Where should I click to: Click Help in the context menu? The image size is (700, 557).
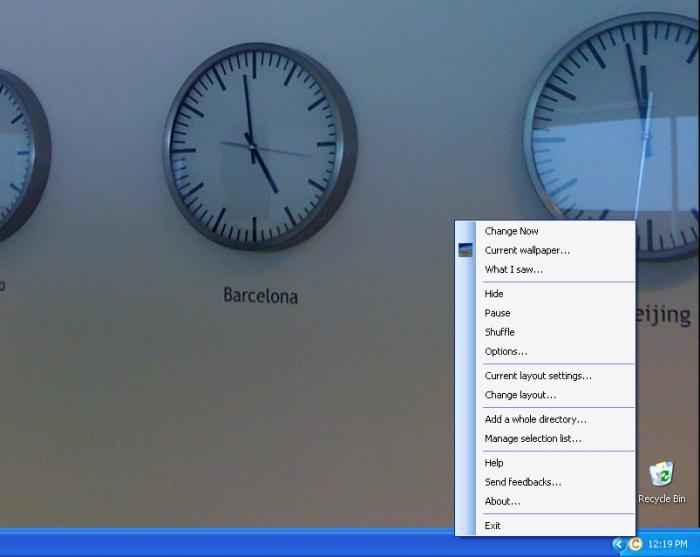tap(545, 463)
